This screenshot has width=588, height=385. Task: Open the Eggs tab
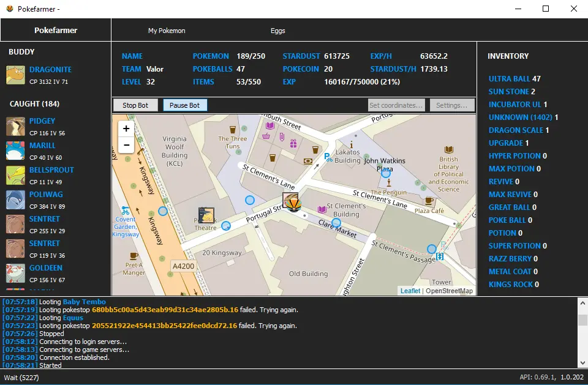click(x=278, y=31)
